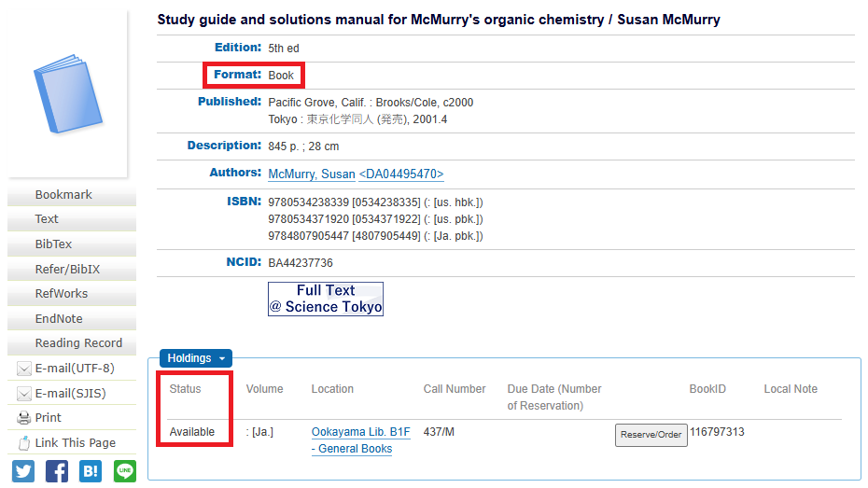Choose EndNote export option
This screenshot has width=868, height=488.
59,319
